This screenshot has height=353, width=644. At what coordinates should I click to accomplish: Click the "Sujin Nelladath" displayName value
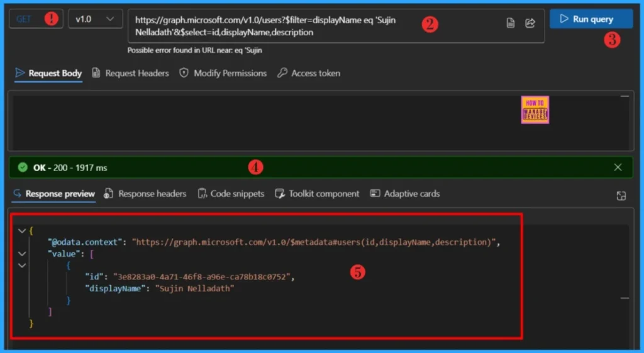click(x=195, y=288)
